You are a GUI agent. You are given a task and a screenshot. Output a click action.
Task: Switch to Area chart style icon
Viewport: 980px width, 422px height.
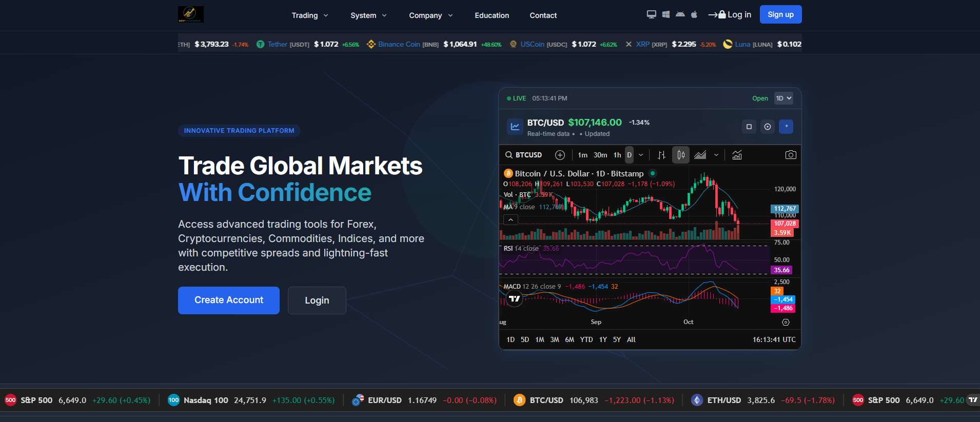pyautogui.click(x=700, y=155)
